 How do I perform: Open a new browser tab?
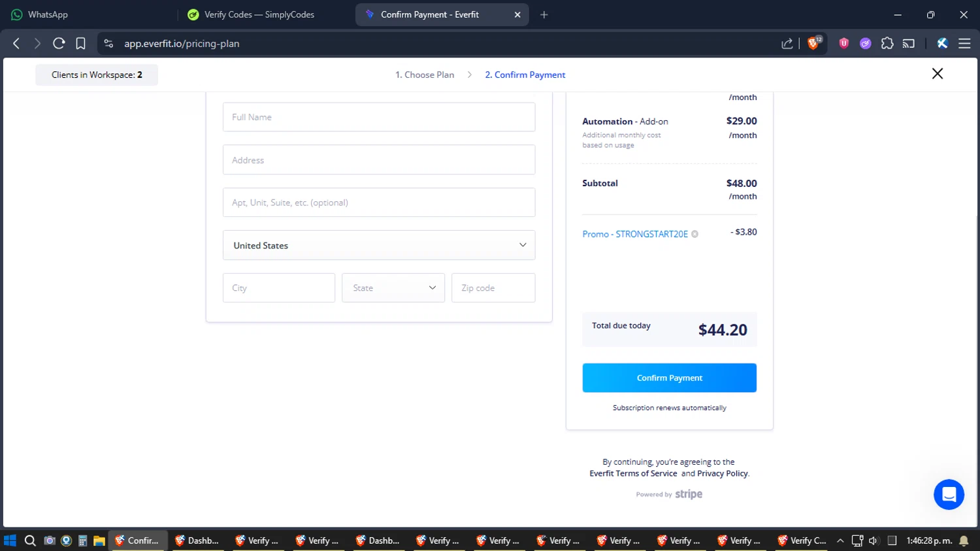point(544,14)
